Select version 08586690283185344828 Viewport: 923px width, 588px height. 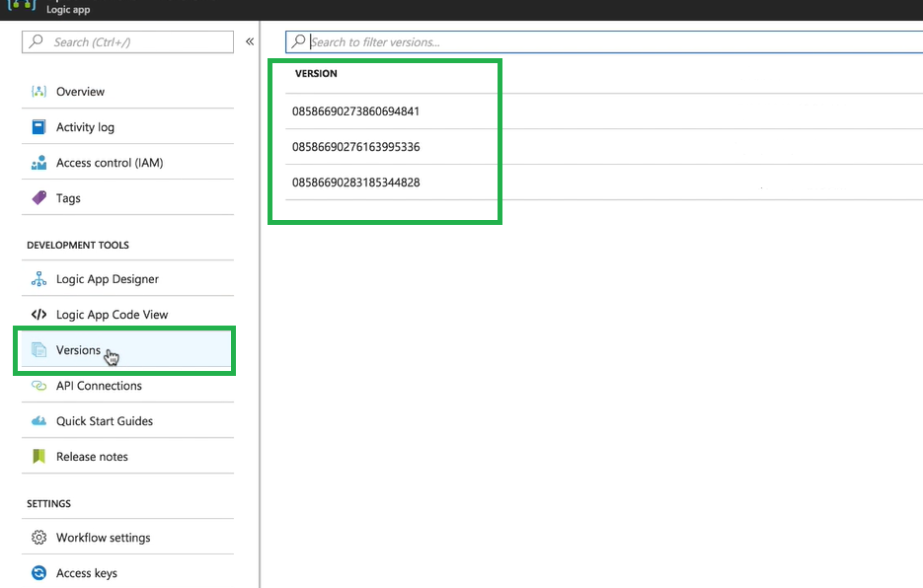tap(355, 183)
